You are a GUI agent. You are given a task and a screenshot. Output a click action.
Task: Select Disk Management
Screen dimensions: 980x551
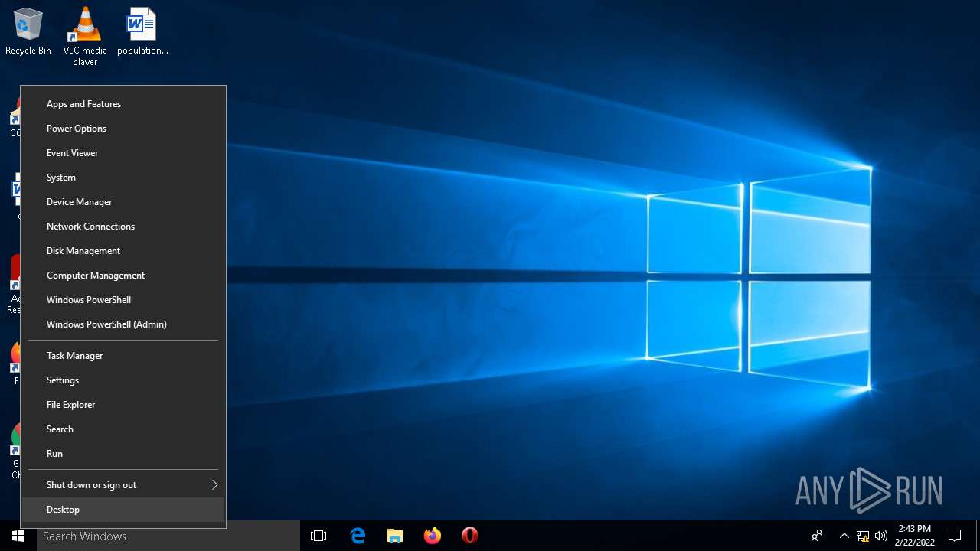coord(123,251)
